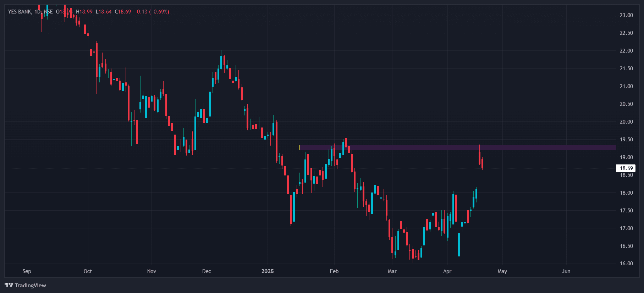Click the 21.50 price axis label

(x=626, y=69)
